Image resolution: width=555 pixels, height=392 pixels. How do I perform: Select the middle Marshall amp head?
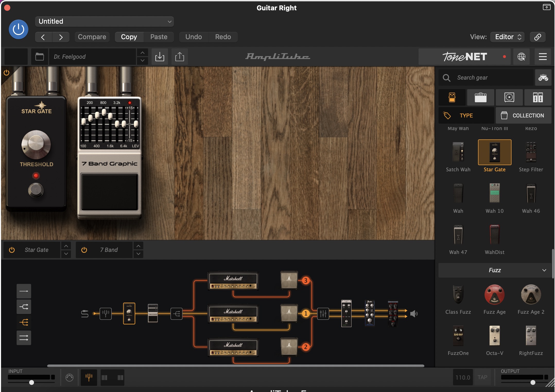tap(233, 314)
